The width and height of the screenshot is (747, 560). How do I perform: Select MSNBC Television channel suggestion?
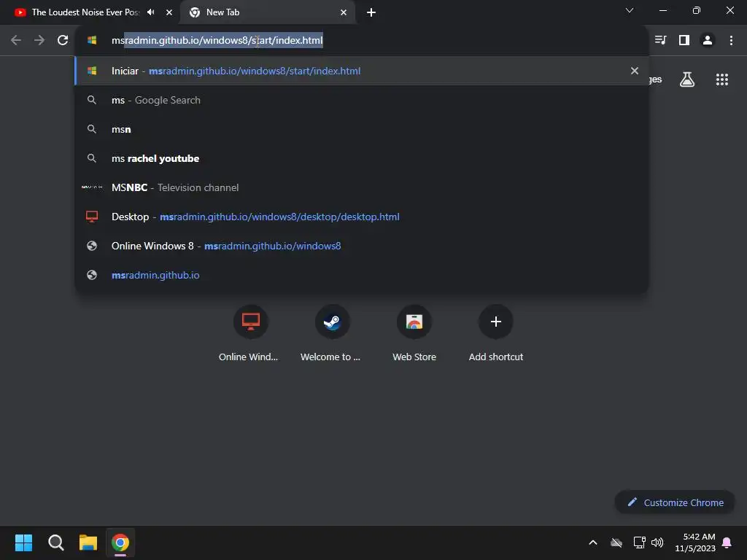[x=362, y=187]
